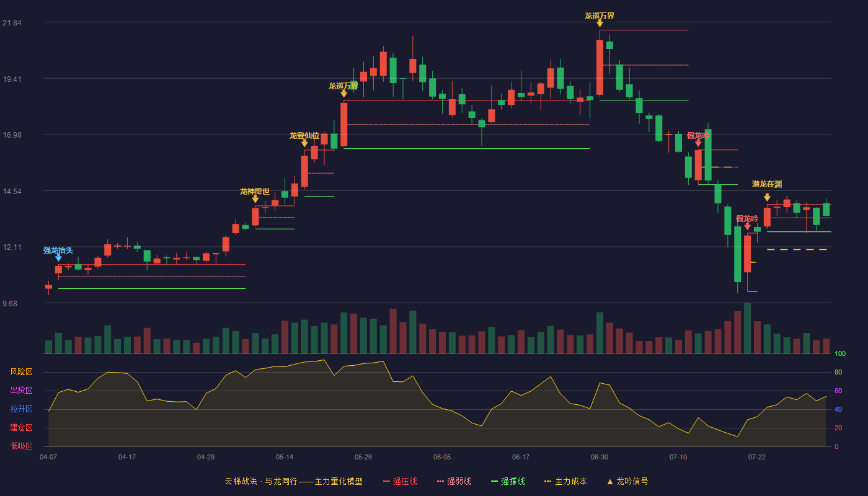
Task: Click the dashed yellow 主力成本 line under 潜龙在渊
Action: [797, 249]
